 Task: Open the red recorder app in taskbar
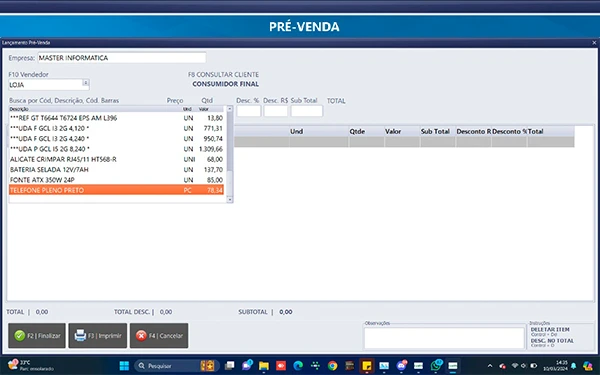281,366
